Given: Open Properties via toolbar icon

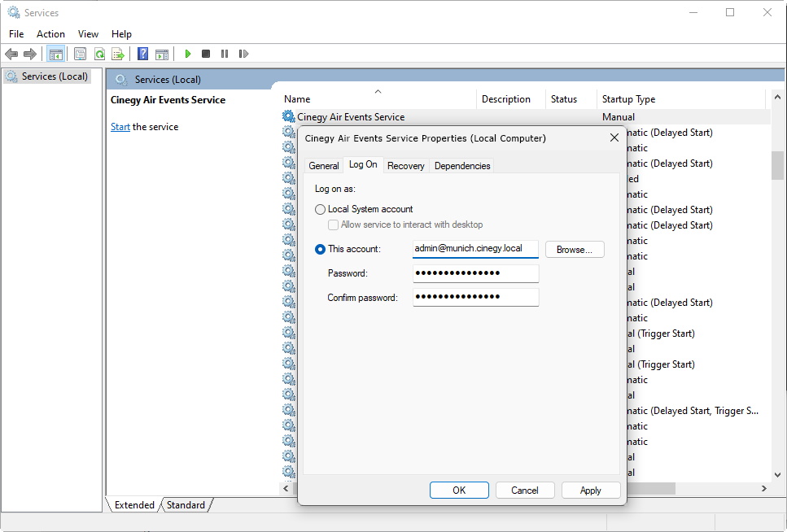Looking at the screenshot, I should coord(80,54).
